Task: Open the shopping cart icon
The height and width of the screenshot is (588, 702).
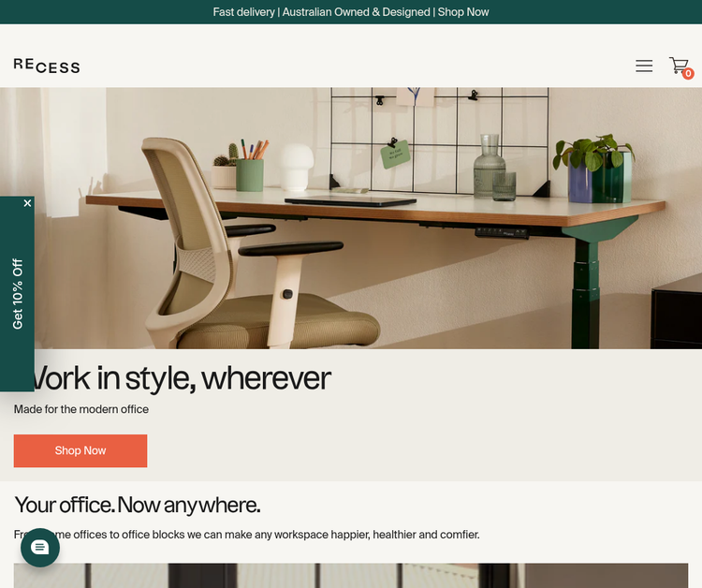Action: 679,66
